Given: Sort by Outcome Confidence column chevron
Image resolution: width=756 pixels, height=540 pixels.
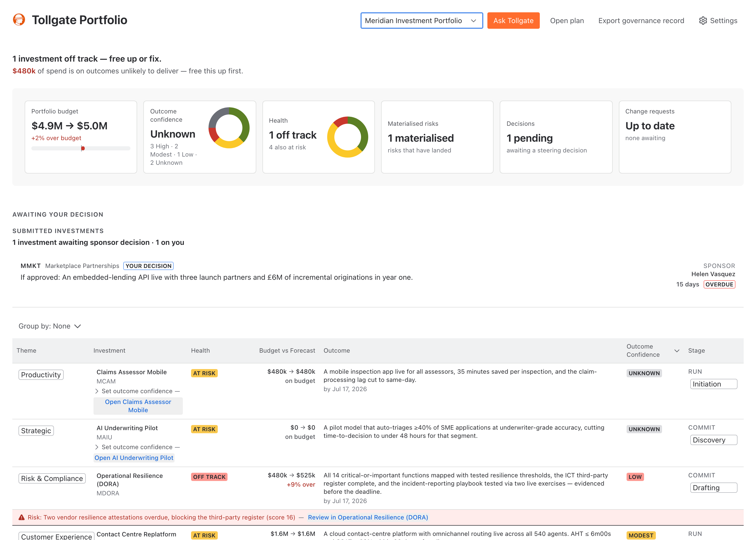Looking at the screenshot, I should [676, 351].
